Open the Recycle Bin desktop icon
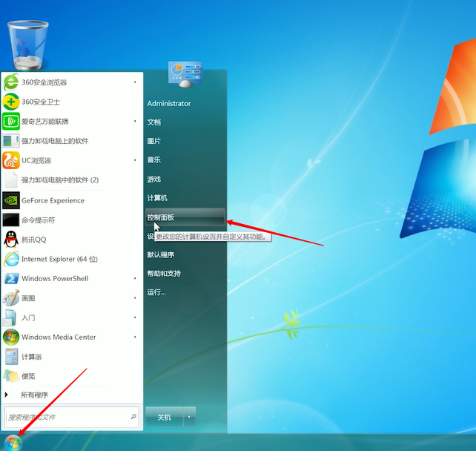The width and height of the screenshot is (476, 451). [27, 45]
